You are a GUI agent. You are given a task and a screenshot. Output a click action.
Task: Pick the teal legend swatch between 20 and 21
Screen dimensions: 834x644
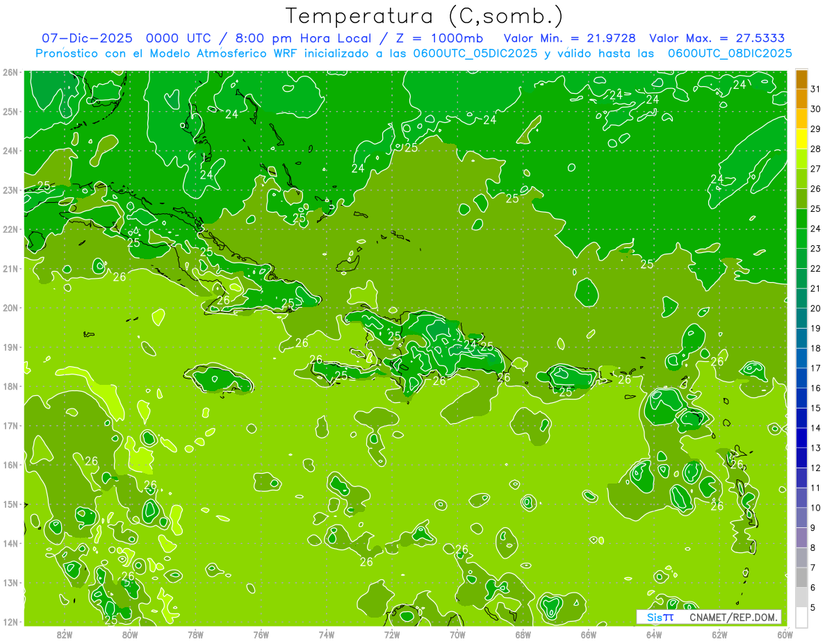(x=801, y=298)
